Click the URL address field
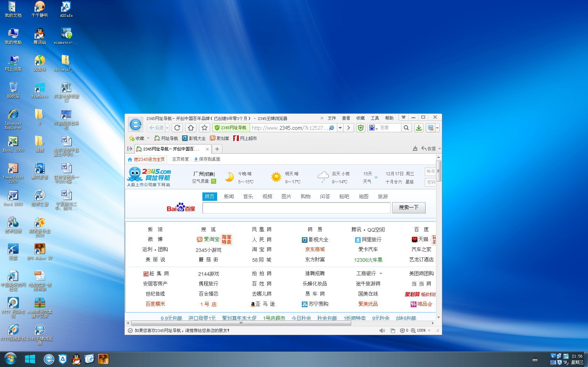 coord(289,128)
